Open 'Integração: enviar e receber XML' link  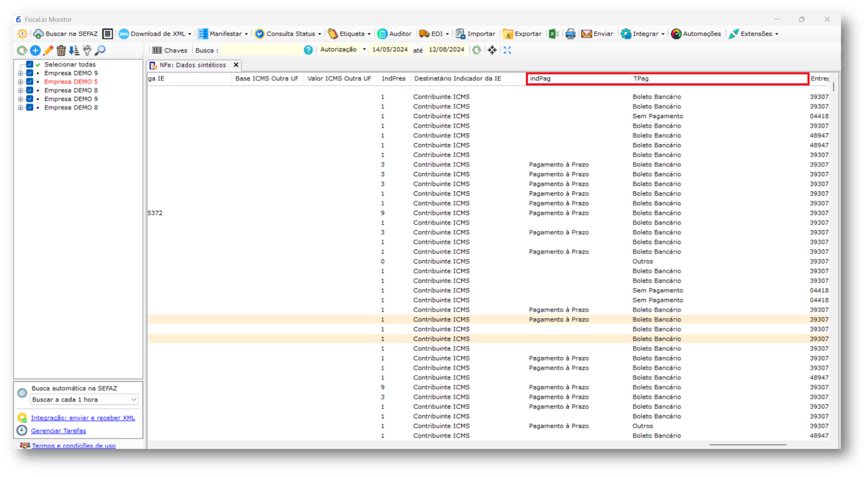[x=83, y=418]
